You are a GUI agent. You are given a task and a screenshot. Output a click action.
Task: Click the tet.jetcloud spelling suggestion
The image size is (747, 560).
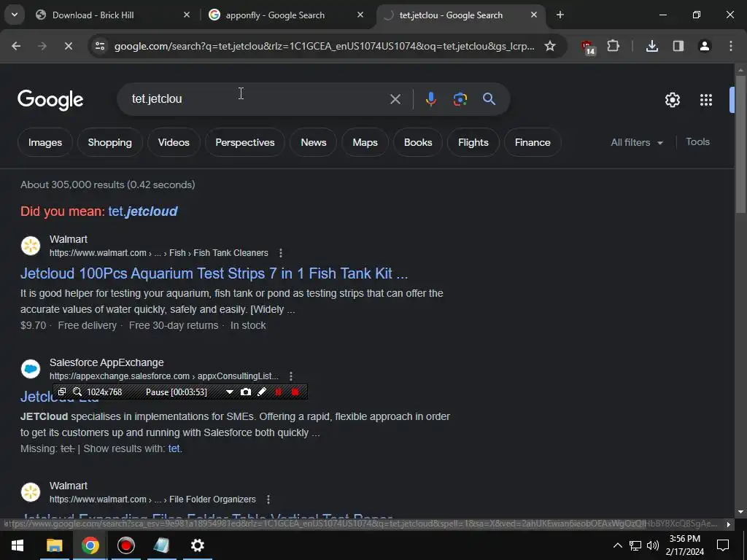pos(143,211)
